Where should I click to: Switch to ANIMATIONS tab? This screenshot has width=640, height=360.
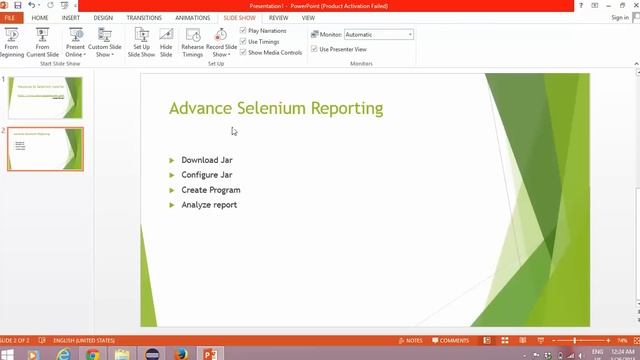193,18
